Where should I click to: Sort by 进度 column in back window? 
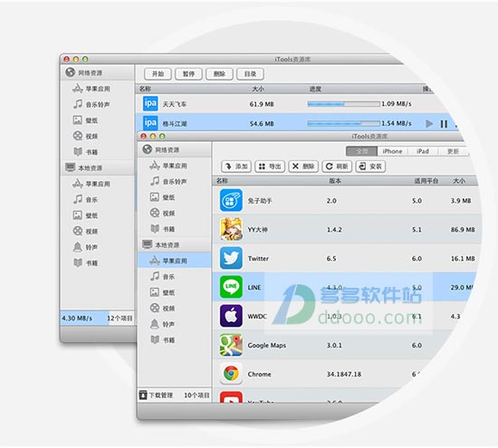[315, 89]
